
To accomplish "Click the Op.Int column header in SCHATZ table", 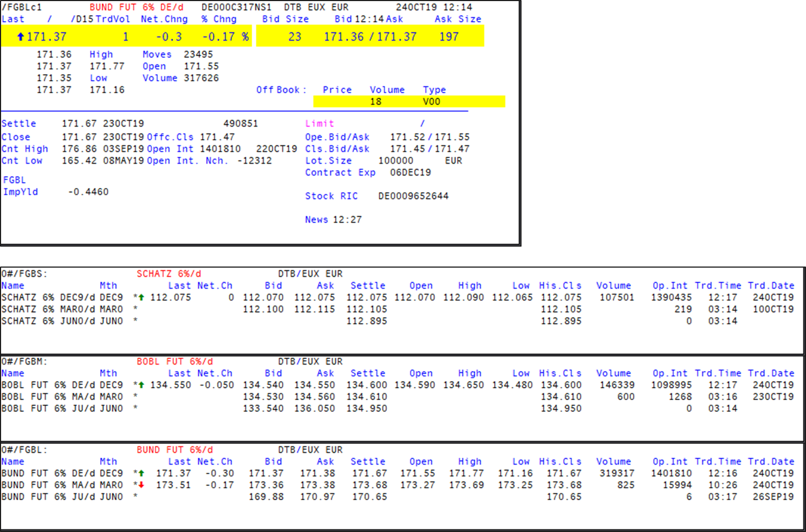I will (670, 285).
